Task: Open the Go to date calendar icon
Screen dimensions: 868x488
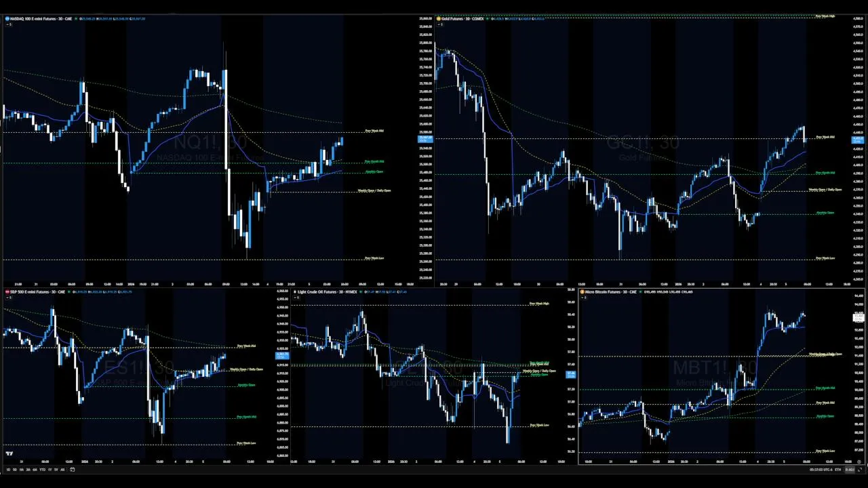Action: click(72, 470)
